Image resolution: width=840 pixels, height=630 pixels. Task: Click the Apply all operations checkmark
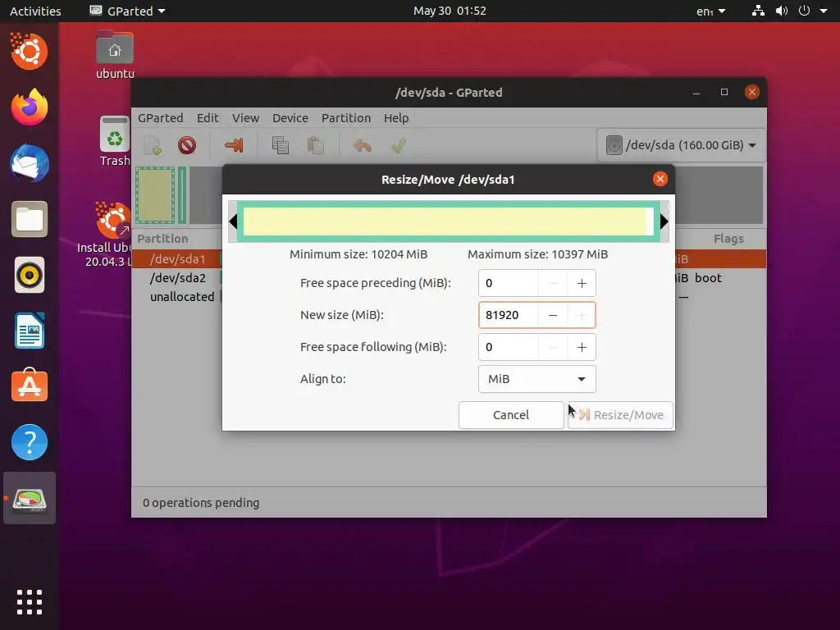[398, 145]
